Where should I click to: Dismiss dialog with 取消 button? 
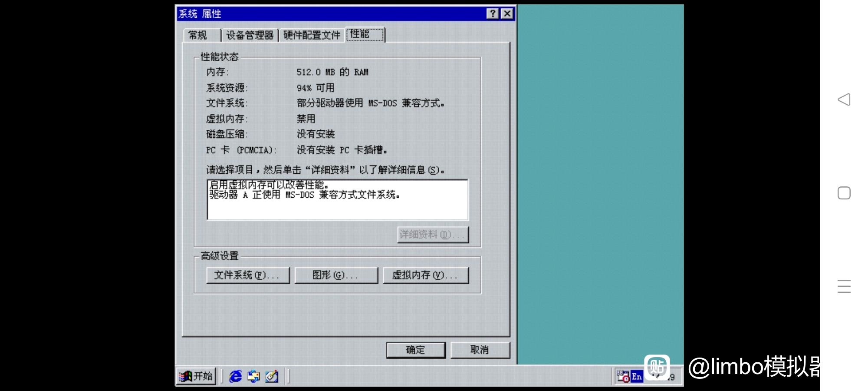[x=480, y=350]
